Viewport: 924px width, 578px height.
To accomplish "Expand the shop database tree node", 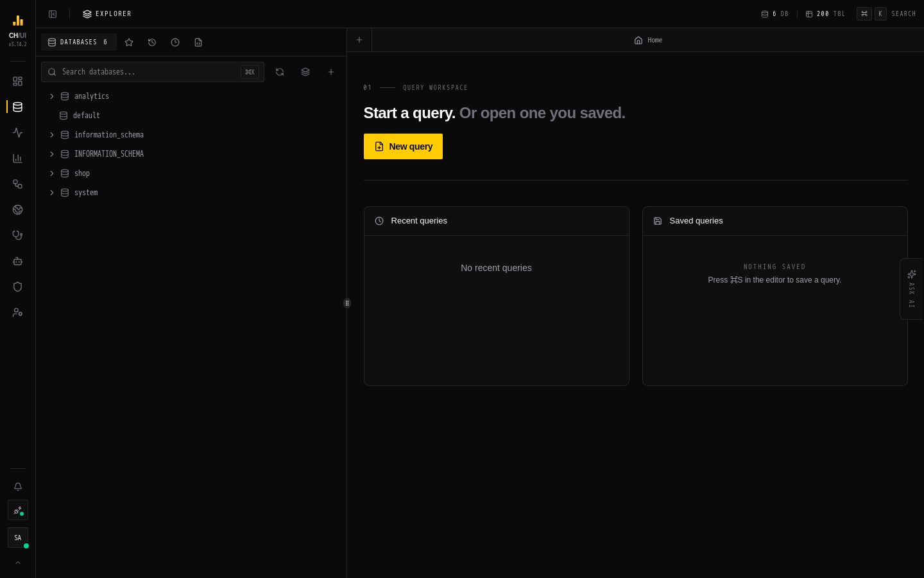I will (x=52, y=173).
